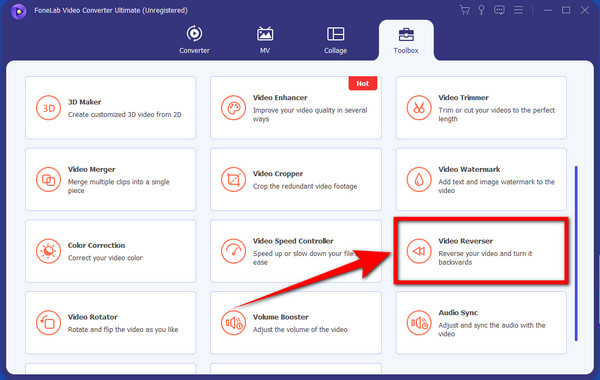This screenshot has height=380, width=600.
Task: Switch to the MV tab
Action: tap(265, 40)
